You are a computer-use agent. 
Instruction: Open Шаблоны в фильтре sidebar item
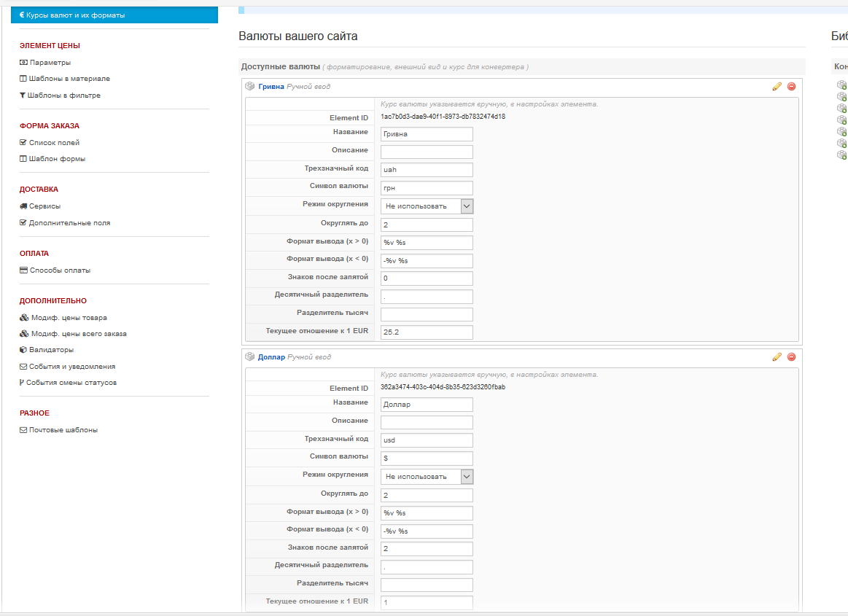tap(64, 95)
